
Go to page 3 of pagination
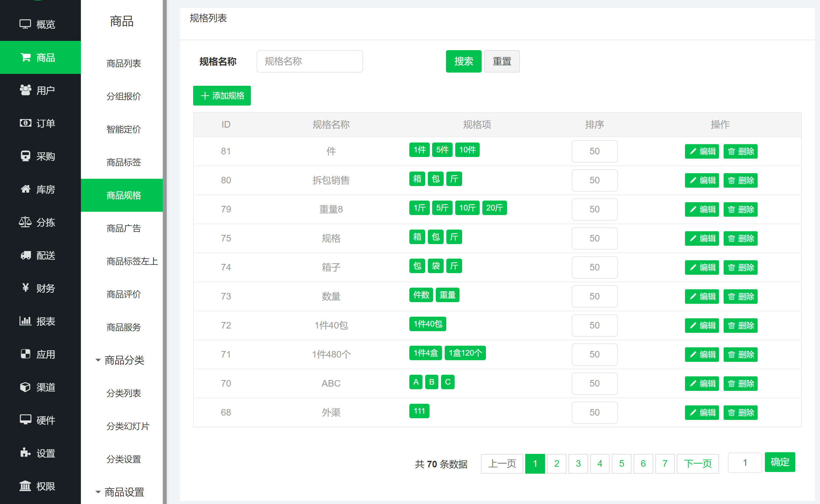point(578,463)
